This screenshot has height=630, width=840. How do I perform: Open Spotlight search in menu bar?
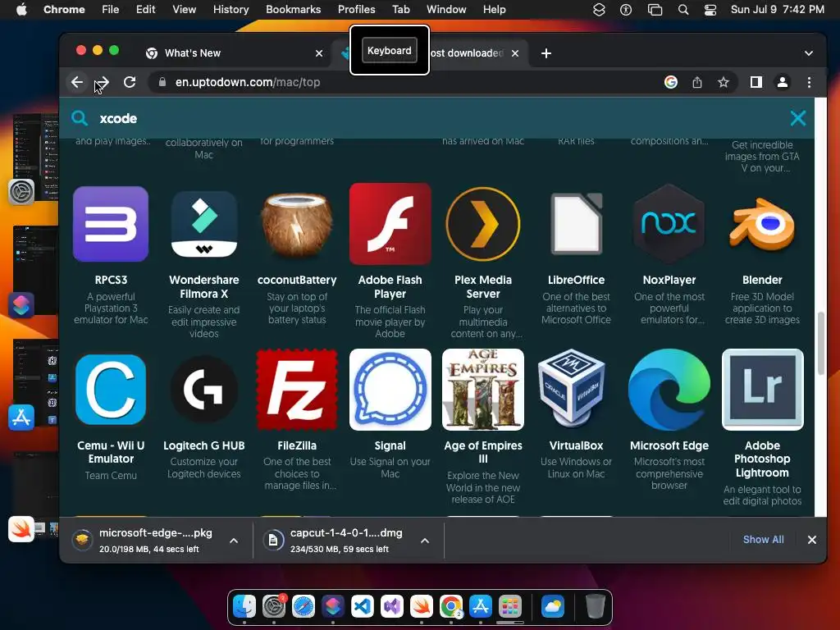pos(683,9)
